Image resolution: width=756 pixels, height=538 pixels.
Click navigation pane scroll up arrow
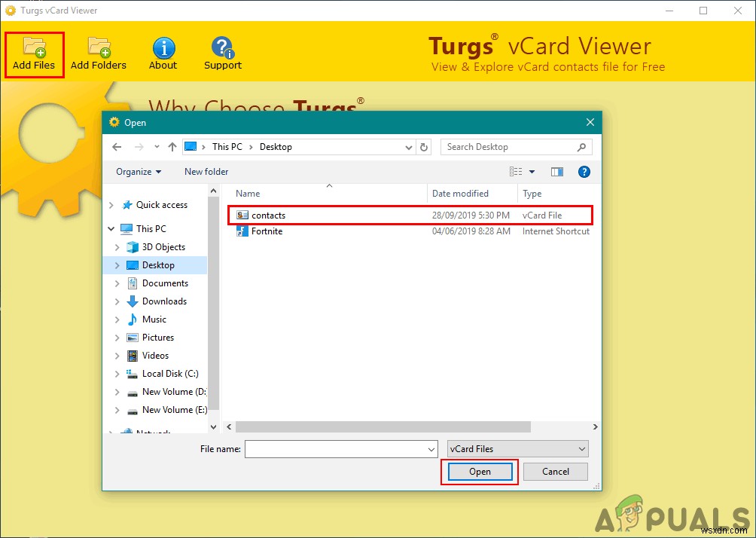214,191
